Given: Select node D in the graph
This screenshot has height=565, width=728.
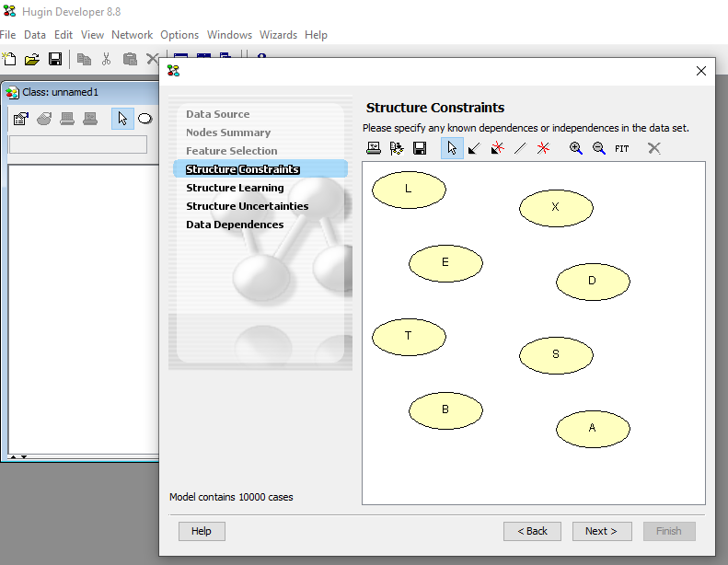Looking at the screenshot, I should tap(593, 282).
